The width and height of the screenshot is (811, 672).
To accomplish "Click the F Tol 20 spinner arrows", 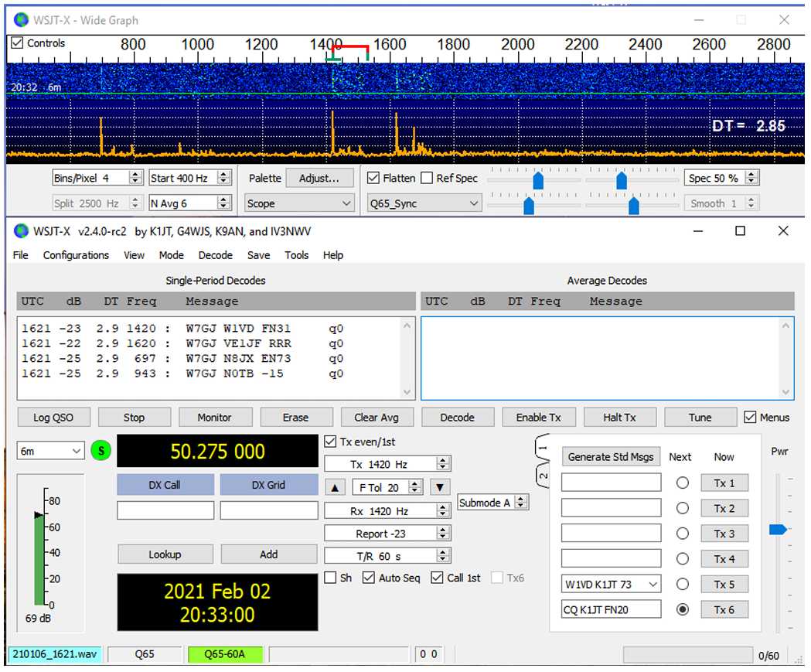I will (415, 487).
